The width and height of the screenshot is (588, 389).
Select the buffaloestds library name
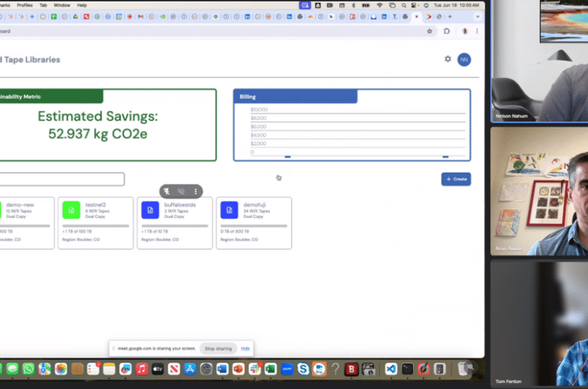180,205
